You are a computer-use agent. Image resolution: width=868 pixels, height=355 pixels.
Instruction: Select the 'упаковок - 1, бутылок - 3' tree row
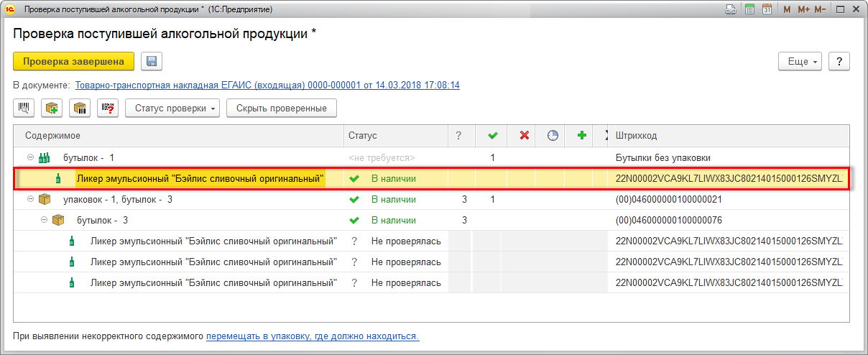coord(431,199)
